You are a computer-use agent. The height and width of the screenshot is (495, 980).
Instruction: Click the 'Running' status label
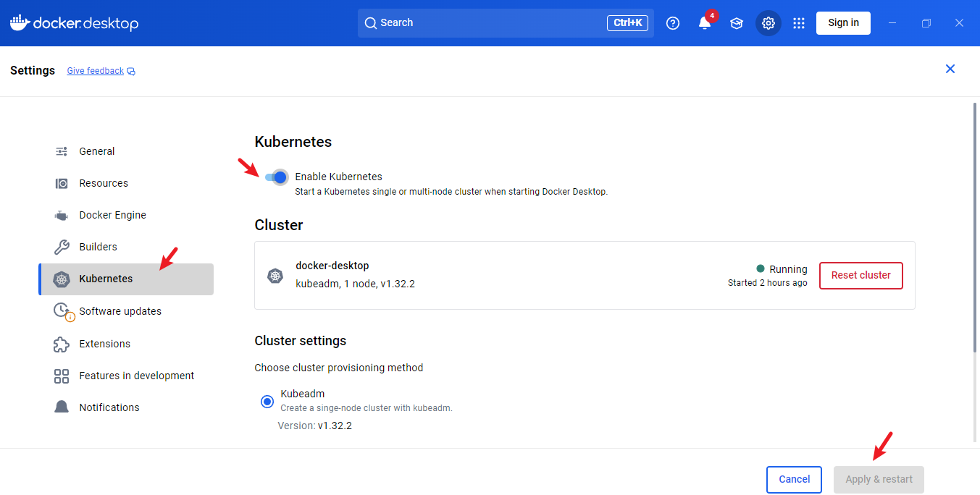click(789, 269)
